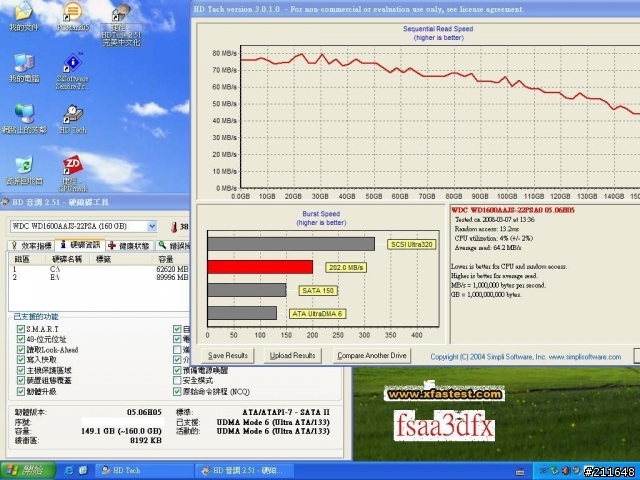Click the WDC WD1600AAJS-22PSA0 05.06H05 drive heading
Screen dimensions: 640x480
click(513, 210)
